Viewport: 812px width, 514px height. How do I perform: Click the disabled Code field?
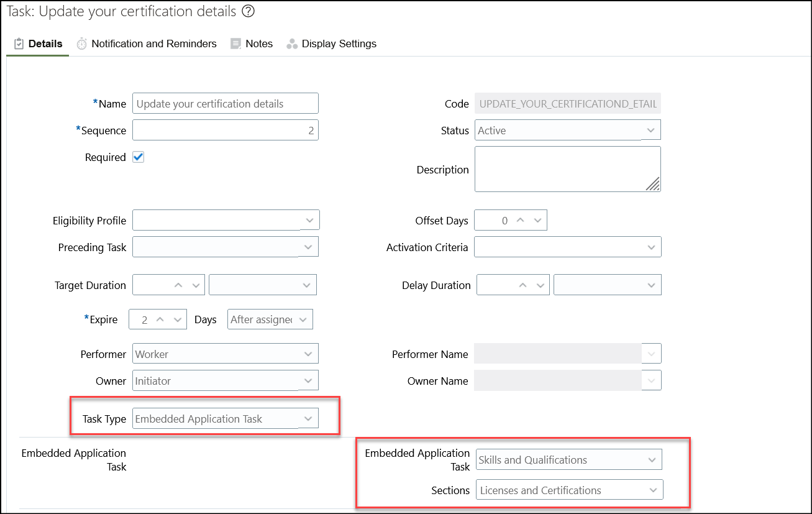click(x=568, y=104)
